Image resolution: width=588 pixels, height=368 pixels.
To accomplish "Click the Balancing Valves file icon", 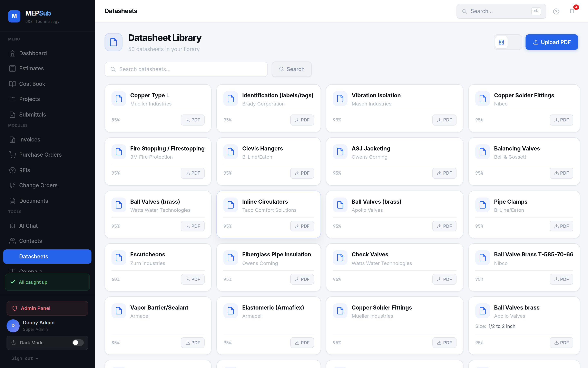I will (x=483, y=152).
